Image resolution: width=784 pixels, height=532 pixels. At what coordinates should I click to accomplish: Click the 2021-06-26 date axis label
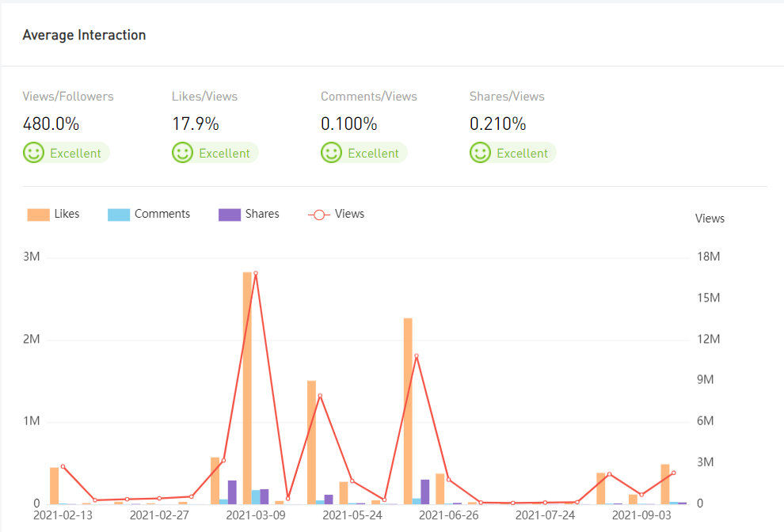[x=448, y=515]
